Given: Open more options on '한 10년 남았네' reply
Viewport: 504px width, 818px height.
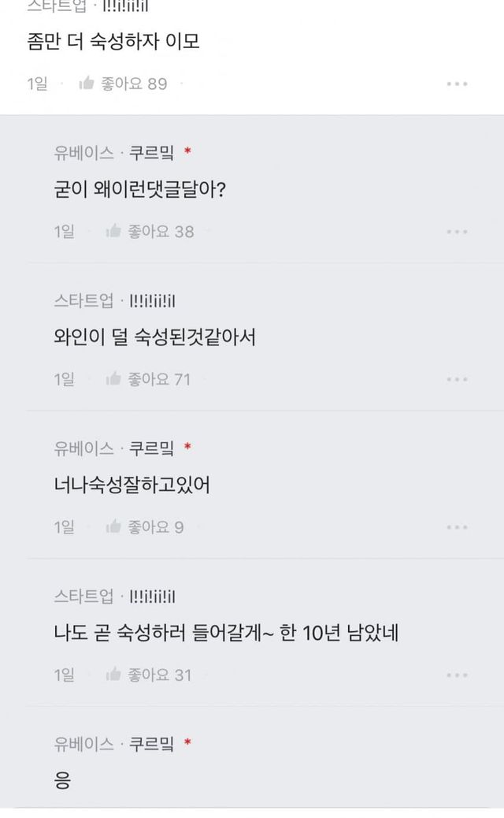Looking at the screenshot, I should [458, 675].
